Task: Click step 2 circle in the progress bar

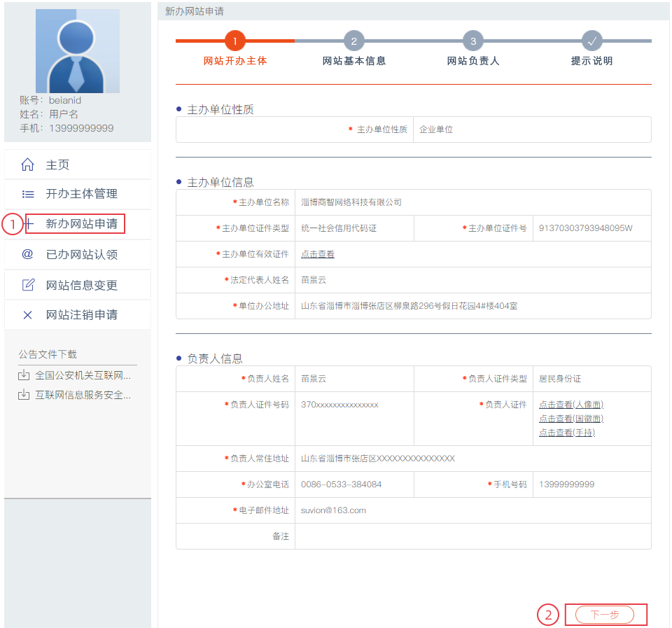Action: point(354,41)
